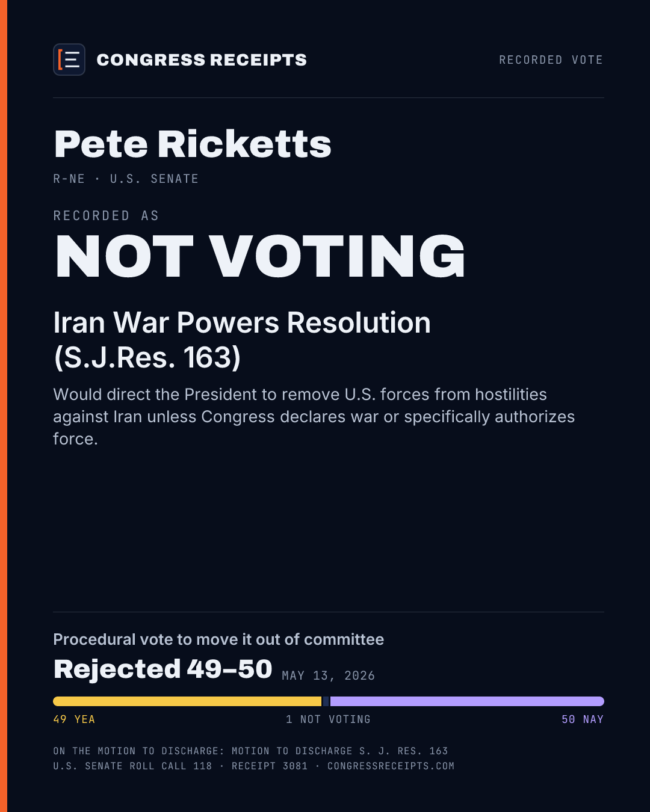
Task: Click the small not-voting marker in bar
Action: click(326, 701)
